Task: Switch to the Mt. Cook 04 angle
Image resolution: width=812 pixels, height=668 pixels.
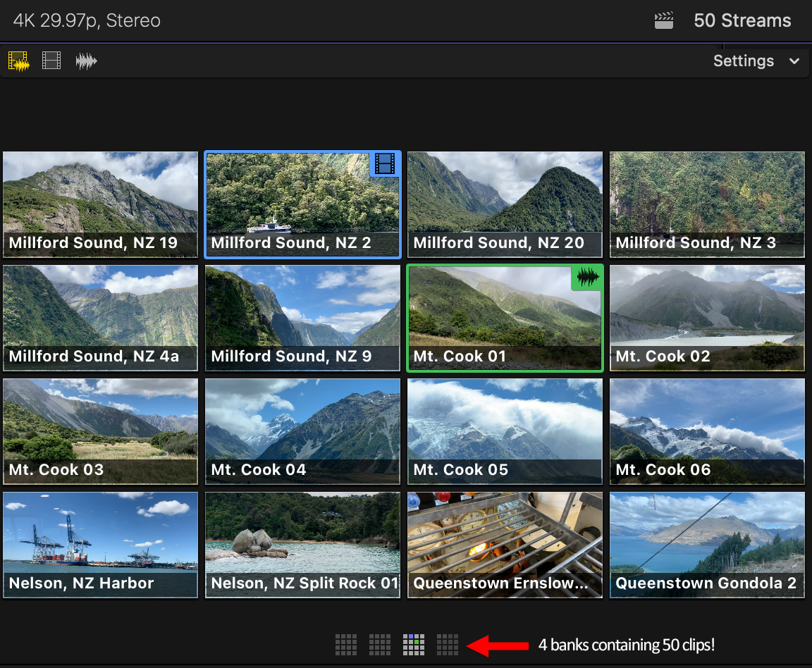Action: [x=302, y=431]
